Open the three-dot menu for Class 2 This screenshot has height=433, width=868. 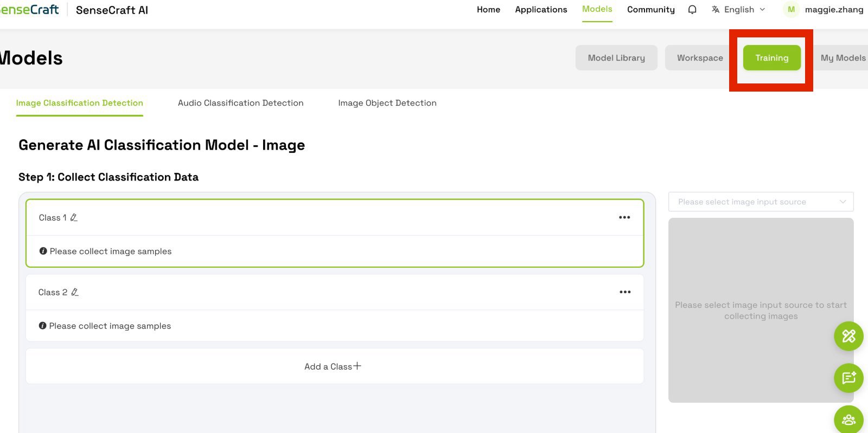pos(625,292)
